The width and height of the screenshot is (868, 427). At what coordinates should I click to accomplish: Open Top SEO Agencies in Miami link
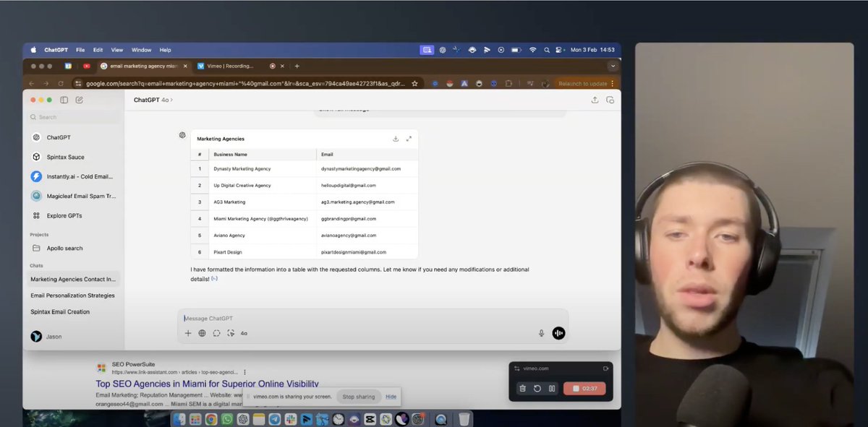pyautogui.click(x=207, y=384)
